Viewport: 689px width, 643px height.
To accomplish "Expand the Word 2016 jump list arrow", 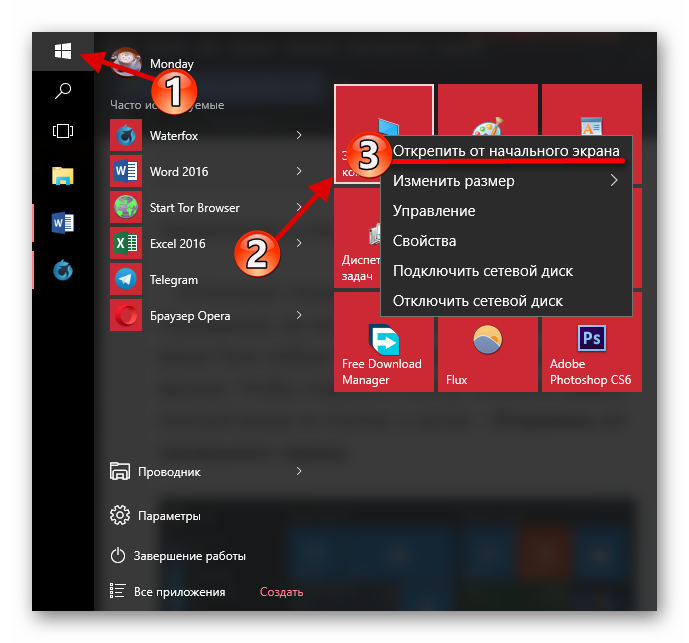I will point(299,171).
